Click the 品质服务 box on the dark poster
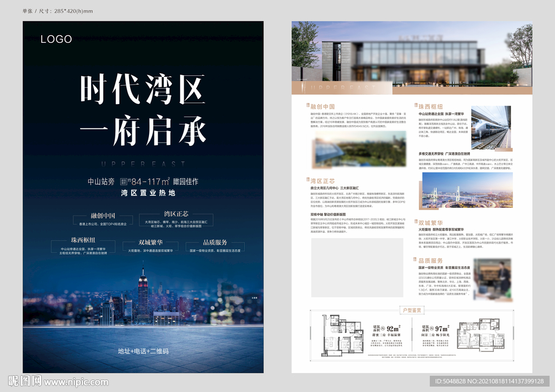555x392 pixels. pos(215,247)
